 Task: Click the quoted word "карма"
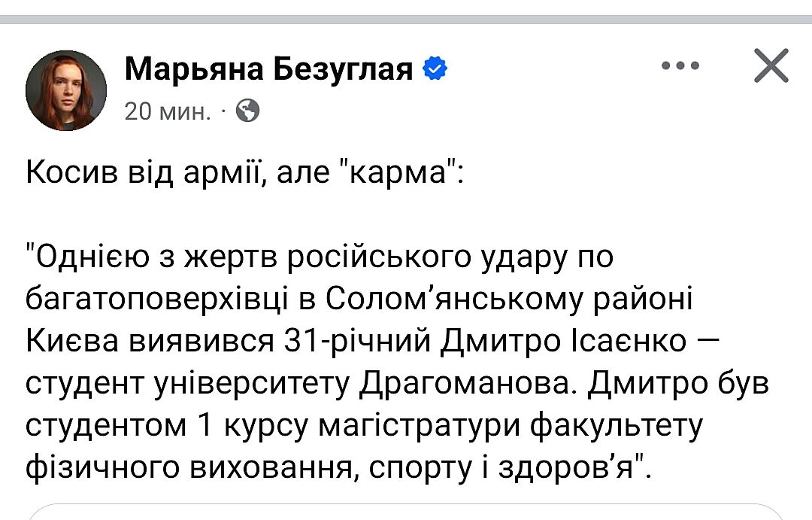(x=399, y=173)
